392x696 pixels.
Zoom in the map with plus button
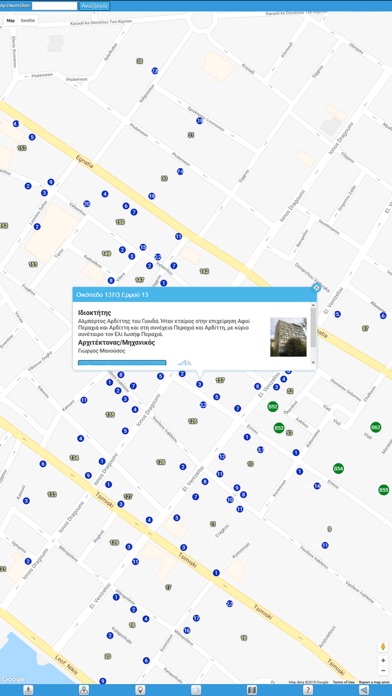click(x=383, y=660)
